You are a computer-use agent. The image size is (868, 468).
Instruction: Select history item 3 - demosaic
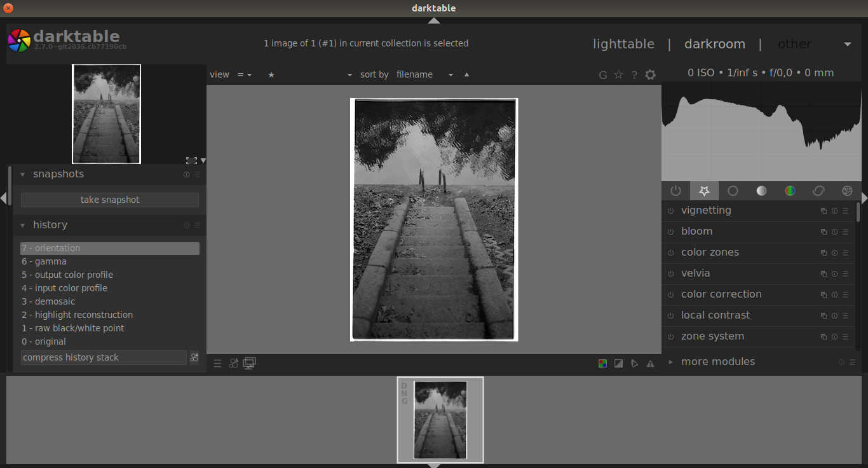pyautogui.click(x=110, y=301)
